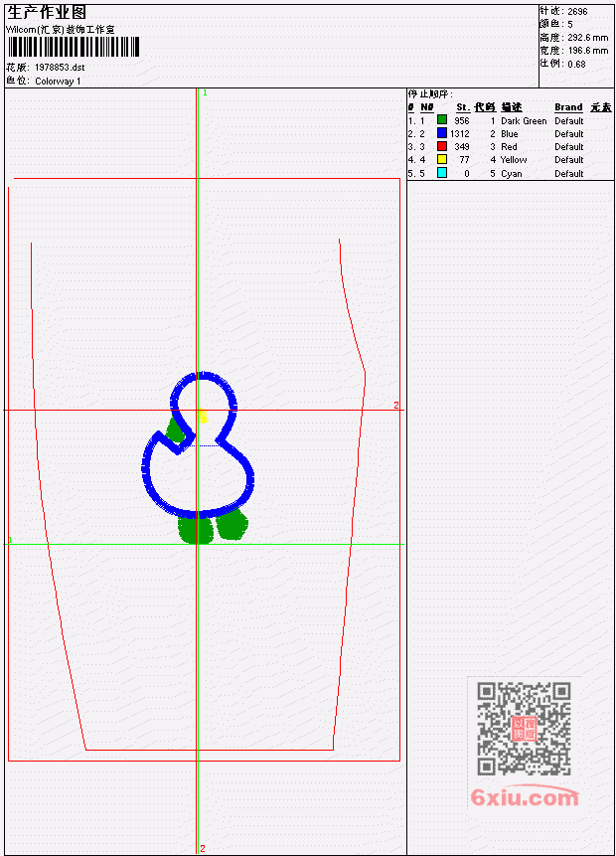Click stitch count '349' in row 3

click(x=462, y=147)
